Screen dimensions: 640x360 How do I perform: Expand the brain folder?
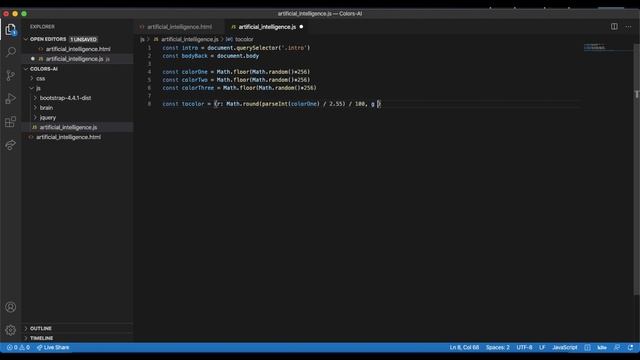point(46,108)
